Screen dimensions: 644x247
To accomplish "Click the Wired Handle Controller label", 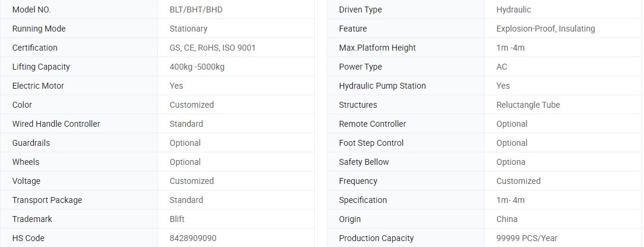I will (56, 124).
